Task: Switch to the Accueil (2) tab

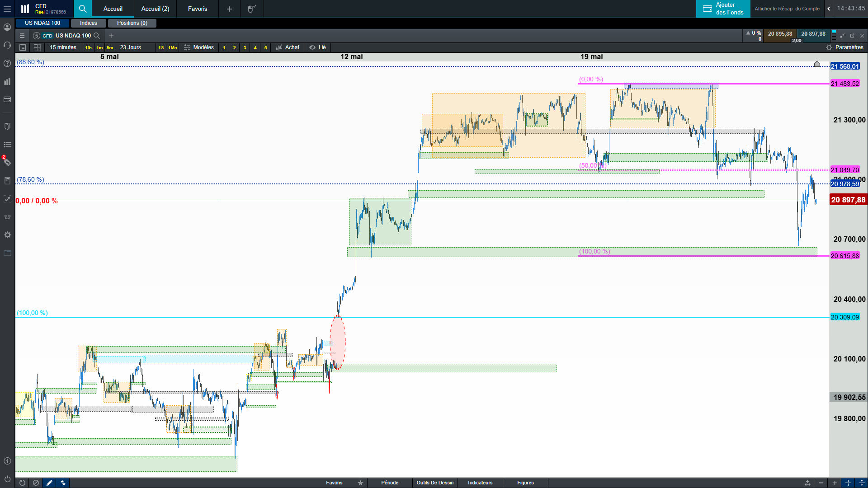Action: point(155,9)
